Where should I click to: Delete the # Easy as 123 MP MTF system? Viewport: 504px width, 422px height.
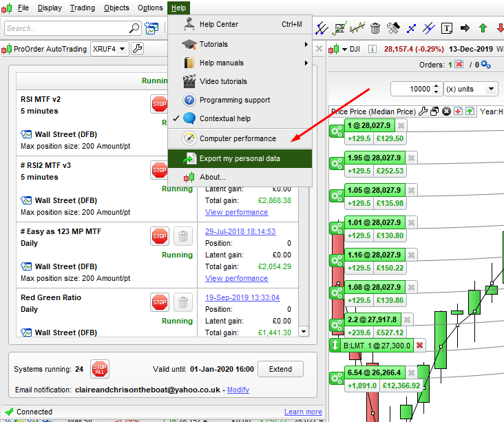[183, 236]
